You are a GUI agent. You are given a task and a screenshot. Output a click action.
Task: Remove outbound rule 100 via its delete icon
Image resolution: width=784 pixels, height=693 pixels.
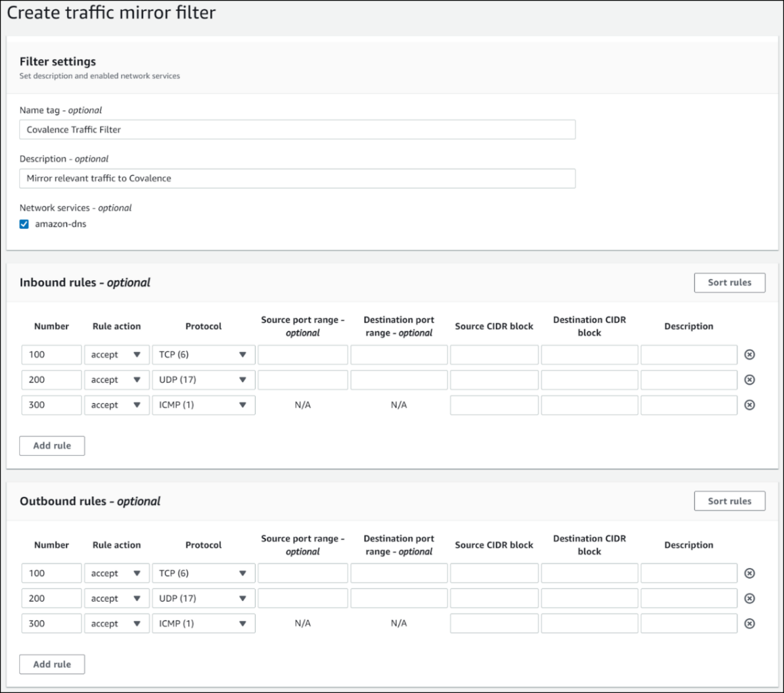tap(750, 573)
